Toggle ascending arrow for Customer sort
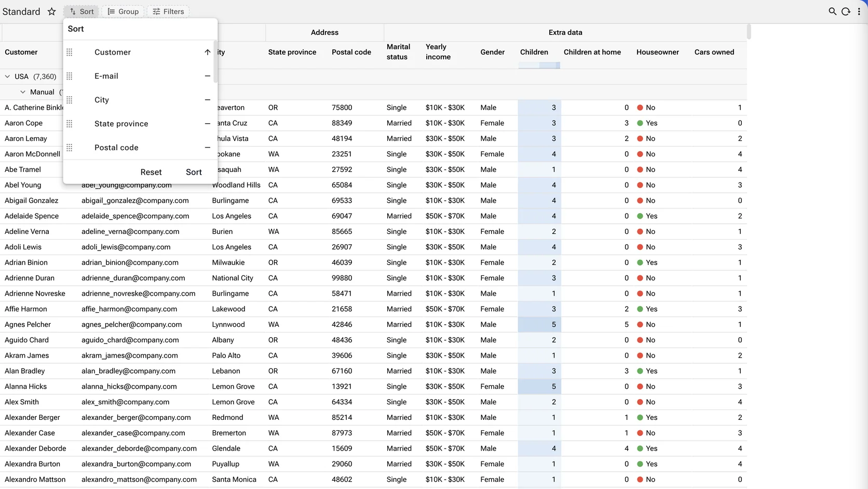 [207, 52]
